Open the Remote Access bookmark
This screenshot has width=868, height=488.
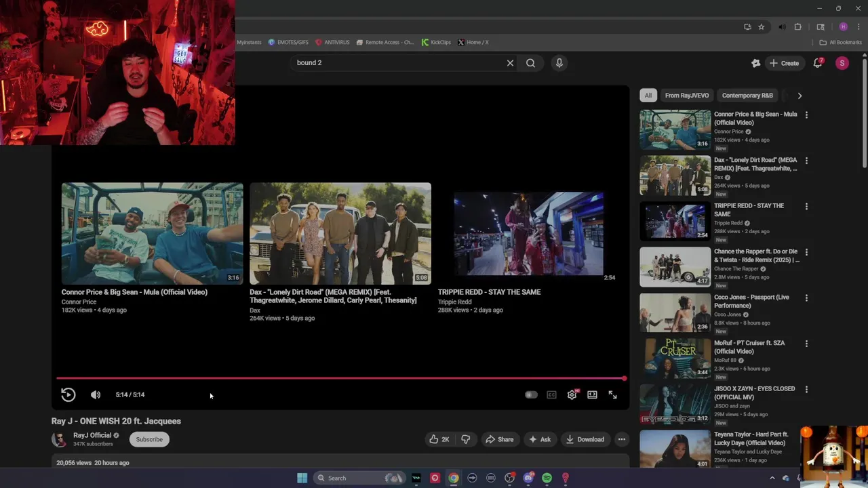tap(384, 42)
